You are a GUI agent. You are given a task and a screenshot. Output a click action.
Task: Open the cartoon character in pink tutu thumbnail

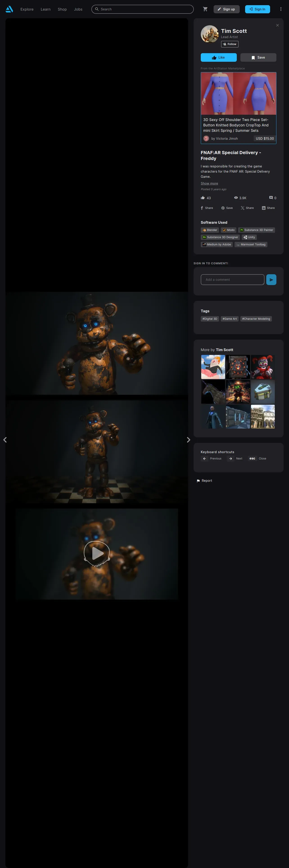pos(213,367)
